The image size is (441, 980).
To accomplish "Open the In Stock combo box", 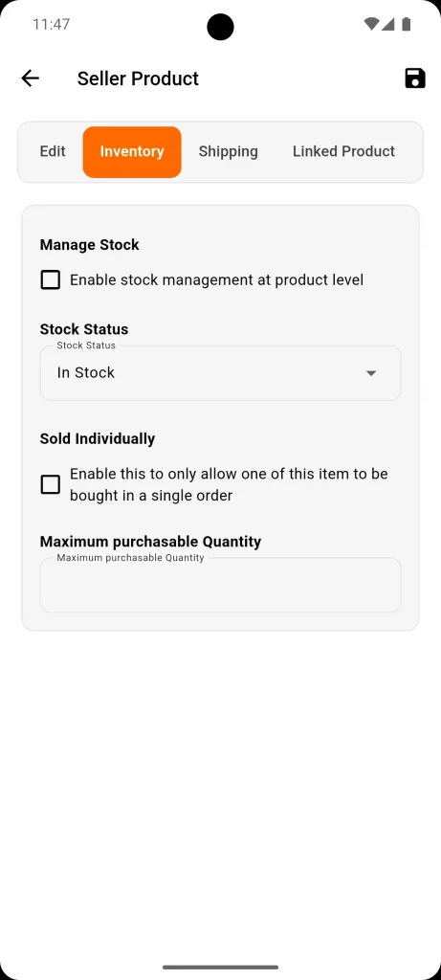I will (x=220, y=373).
